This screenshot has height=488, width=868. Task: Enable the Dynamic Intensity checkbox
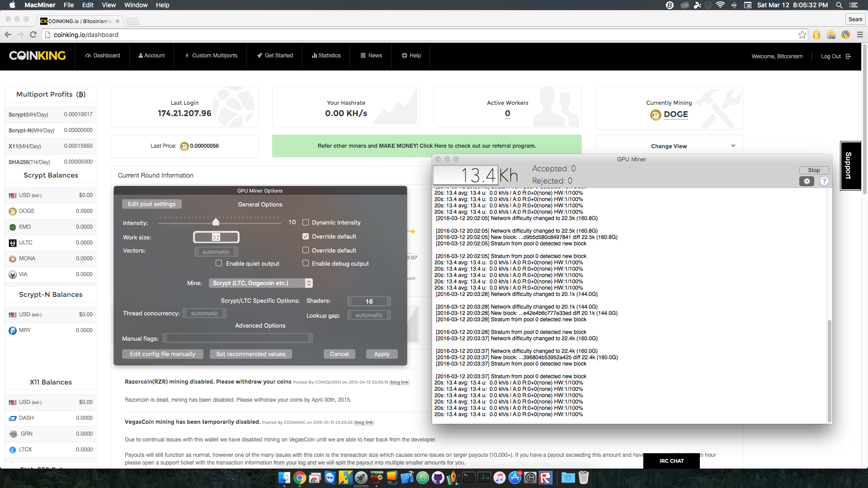click(306, 222)
